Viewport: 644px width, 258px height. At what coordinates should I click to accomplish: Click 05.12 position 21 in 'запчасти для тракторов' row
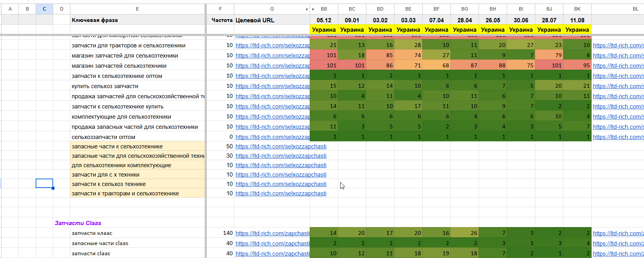tap(324, 45)
